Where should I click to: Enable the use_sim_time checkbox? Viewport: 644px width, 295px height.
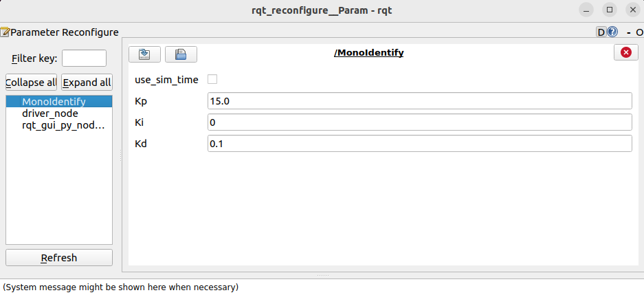tap(212, 79)
